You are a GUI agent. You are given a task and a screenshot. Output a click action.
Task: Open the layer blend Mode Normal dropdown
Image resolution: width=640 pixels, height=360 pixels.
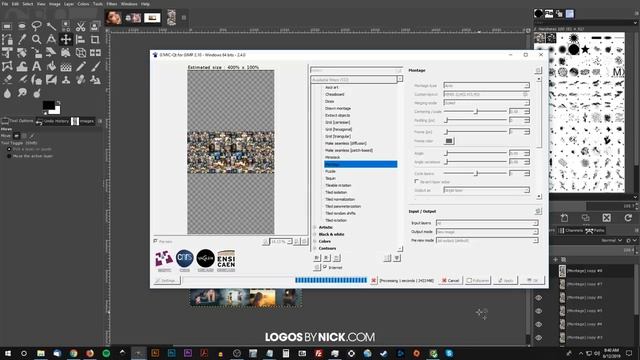[x=611, y=240]
